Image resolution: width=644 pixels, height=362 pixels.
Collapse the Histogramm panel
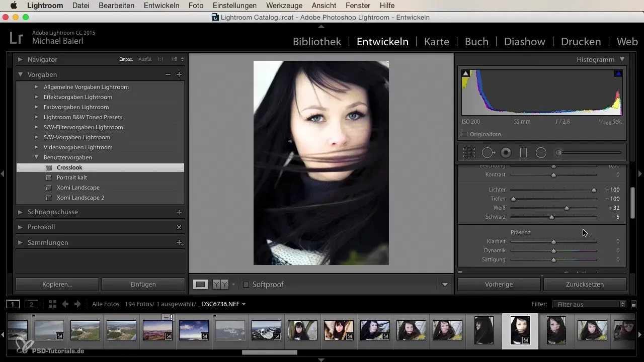click(x=622, y=59)
